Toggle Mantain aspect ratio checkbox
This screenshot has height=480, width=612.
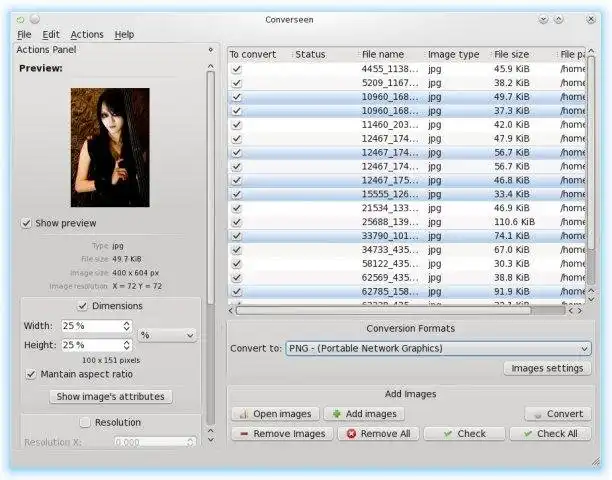point(30,374)
